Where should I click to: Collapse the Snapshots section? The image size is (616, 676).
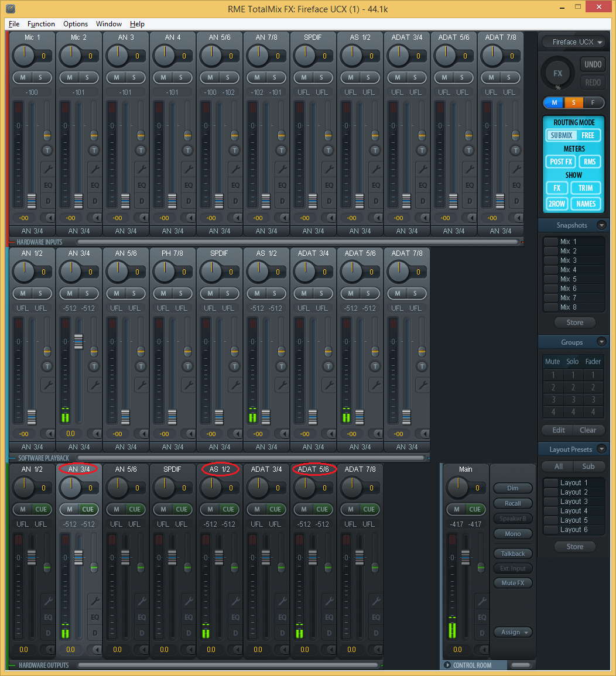(601, 225)
